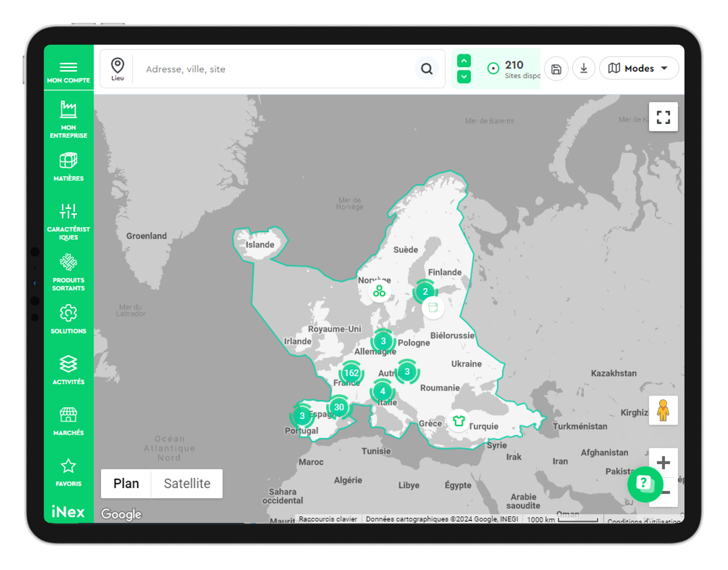Click the search magnifier button
The image size is (728, 570).
tap(427, 69)
